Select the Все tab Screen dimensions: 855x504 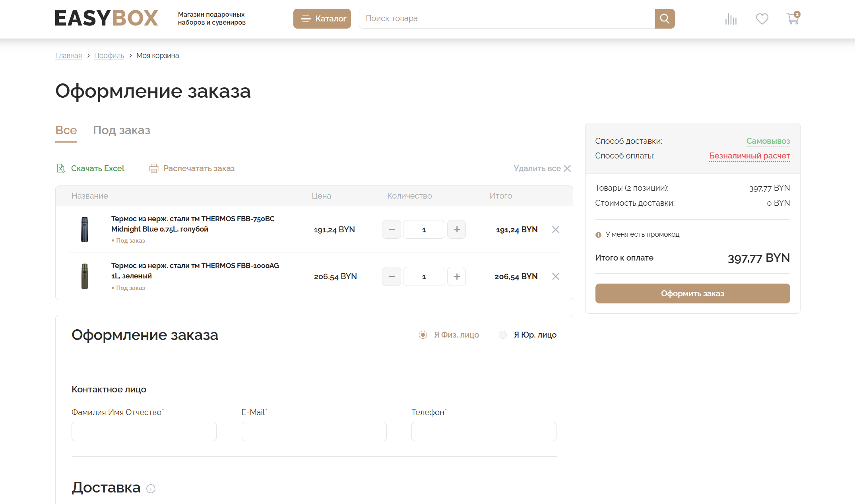pyautogui.click(x=66, y=130)
